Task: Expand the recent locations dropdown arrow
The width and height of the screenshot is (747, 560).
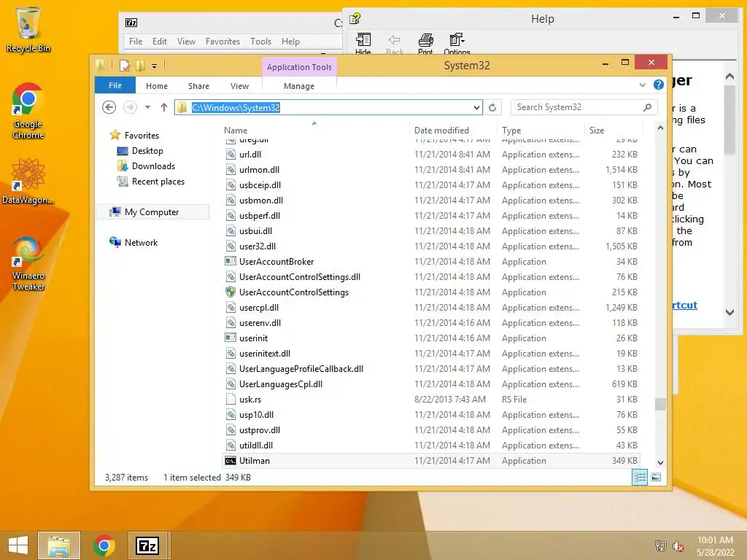Action: point(147,107)
